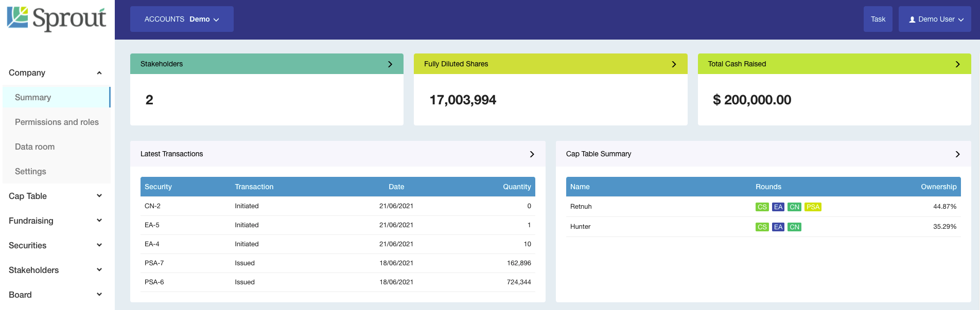Open Latest Transactions arrow icon

[532, 154]
